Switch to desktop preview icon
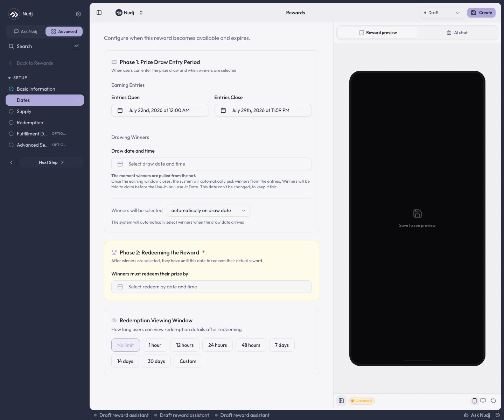 (483, 401)
